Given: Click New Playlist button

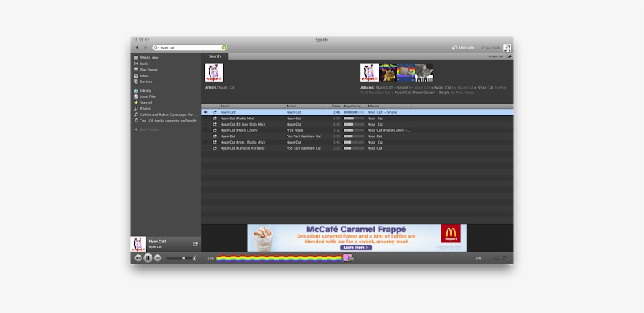Looking at the screenshot, I should [147, 129].
